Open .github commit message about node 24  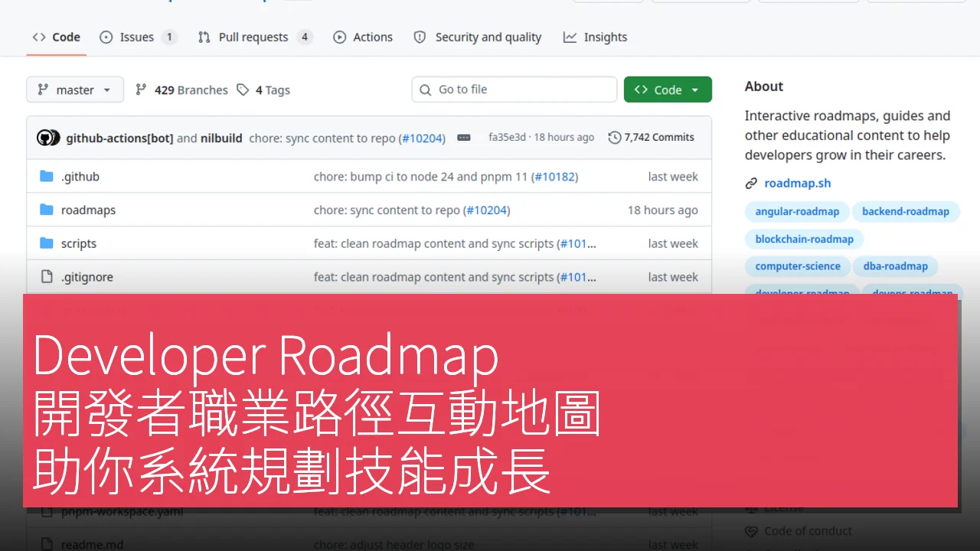click(x=421, y=176)
